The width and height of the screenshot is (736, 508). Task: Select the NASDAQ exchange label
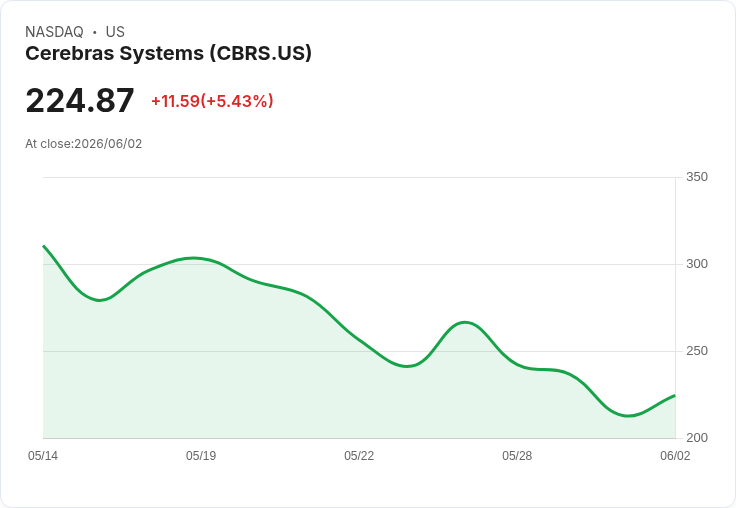pyautogui.click(x=54, y=32)
